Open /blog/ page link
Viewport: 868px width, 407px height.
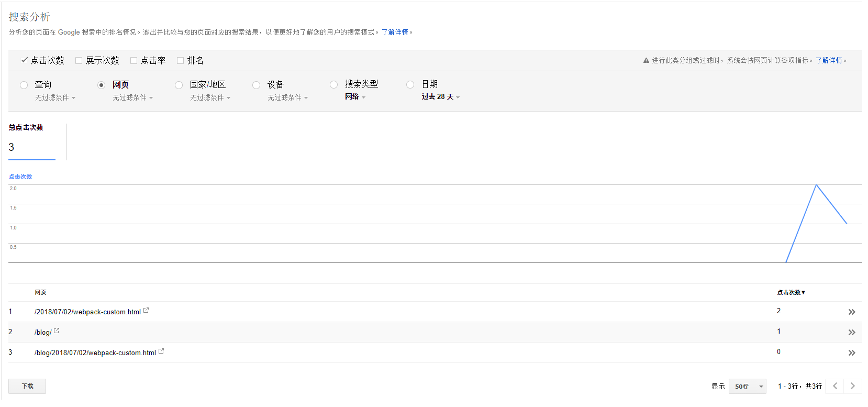43,332
